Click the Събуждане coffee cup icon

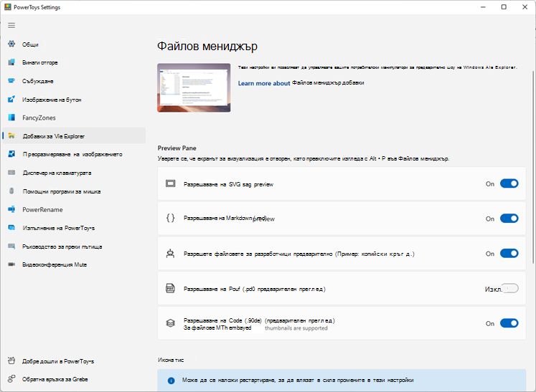pos(11,80)
